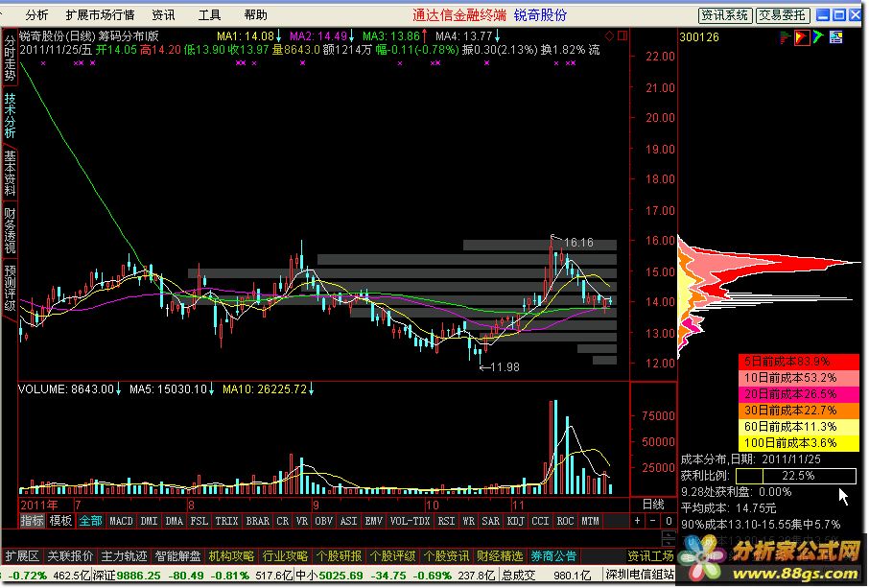Viewport: 869px width, 588px height.
Task: Click the 交易委托 button
Action: coord(782,15)
